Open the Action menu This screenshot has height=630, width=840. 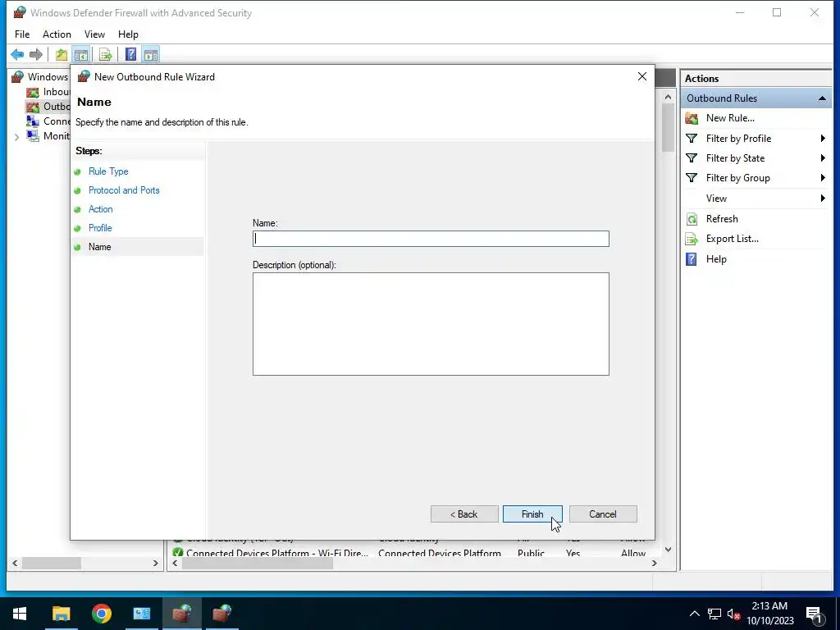57,34
